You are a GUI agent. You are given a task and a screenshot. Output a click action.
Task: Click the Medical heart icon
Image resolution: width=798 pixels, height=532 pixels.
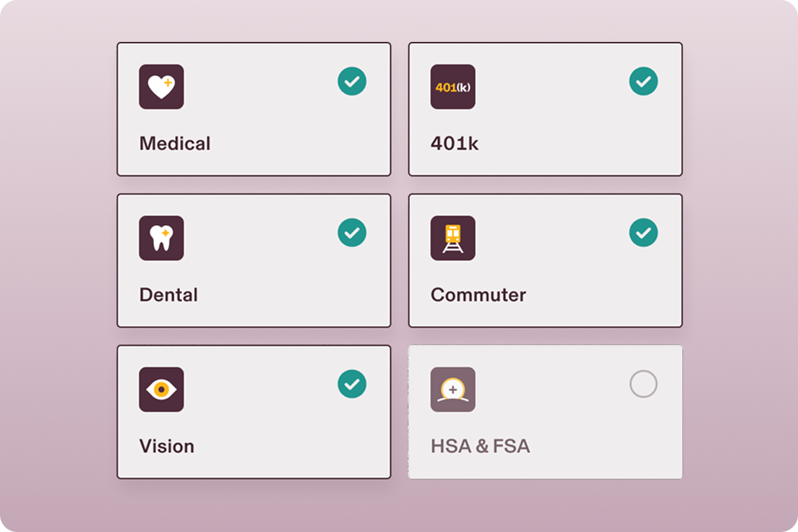tap(162, 87)
